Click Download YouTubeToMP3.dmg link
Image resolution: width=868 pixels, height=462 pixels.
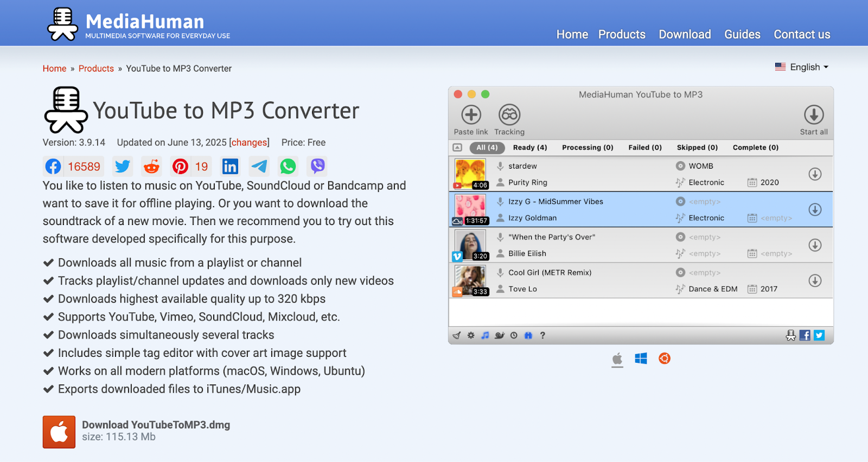tap(156, 425)
